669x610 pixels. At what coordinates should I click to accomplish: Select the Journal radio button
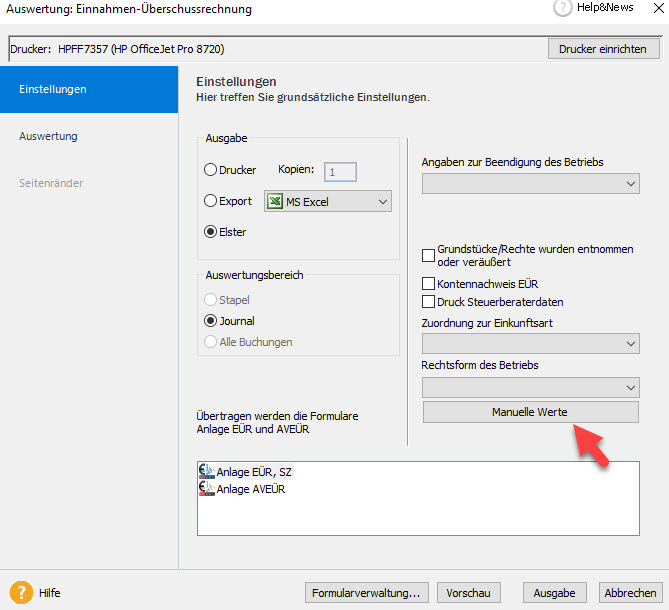pos(210,320)
